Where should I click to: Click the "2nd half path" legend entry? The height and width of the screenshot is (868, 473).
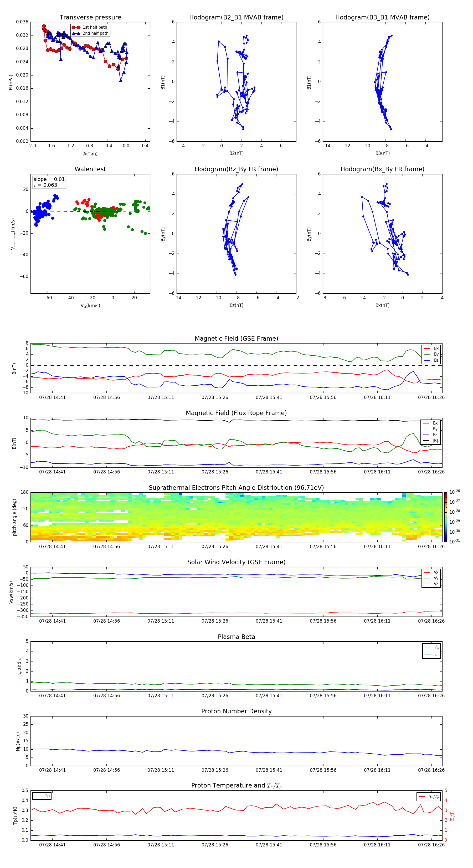coord(90,33)
